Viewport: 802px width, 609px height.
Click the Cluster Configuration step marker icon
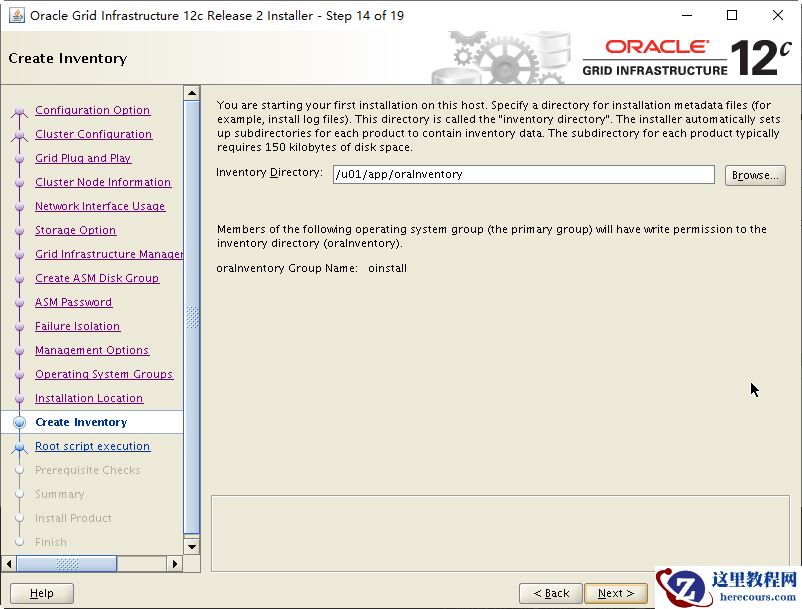point(19,135)
